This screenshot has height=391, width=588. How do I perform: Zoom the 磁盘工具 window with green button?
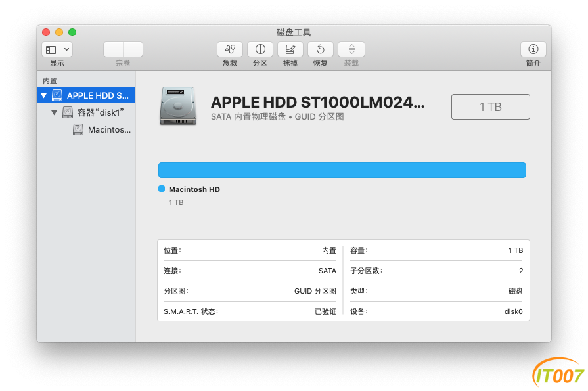pyautogui.click(x=72, y=32)
